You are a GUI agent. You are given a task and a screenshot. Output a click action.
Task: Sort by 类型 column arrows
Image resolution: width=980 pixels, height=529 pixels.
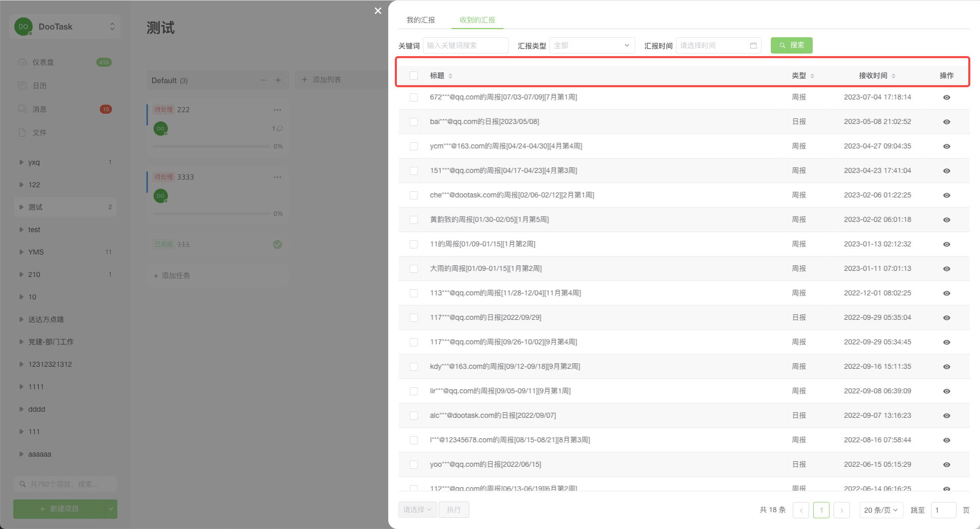(x=812, y=76)
